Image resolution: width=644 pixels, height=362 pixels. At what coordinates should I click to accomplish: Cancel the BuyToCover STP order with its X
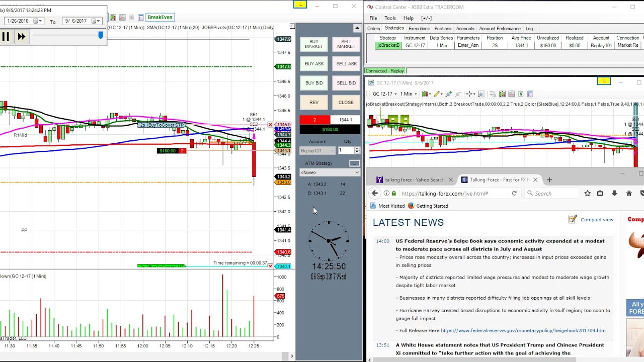point(270,125)
